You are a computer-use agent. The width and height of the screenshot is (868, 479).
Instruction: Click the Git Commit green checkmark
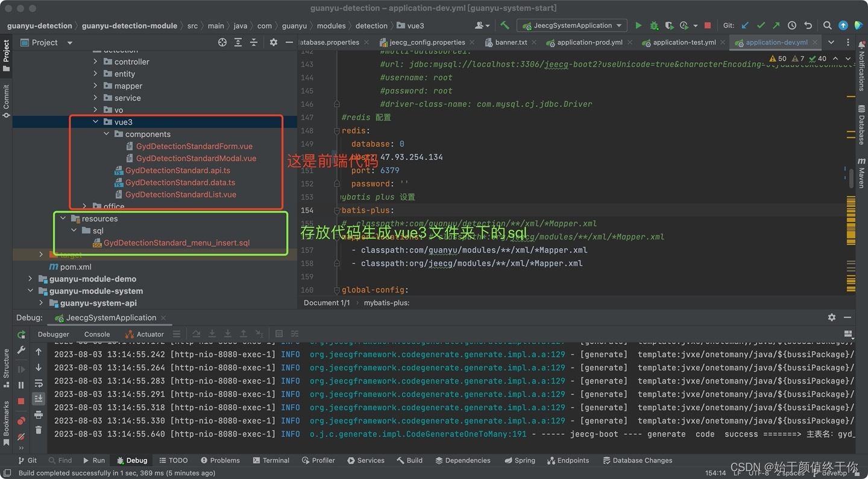point(761,25)
